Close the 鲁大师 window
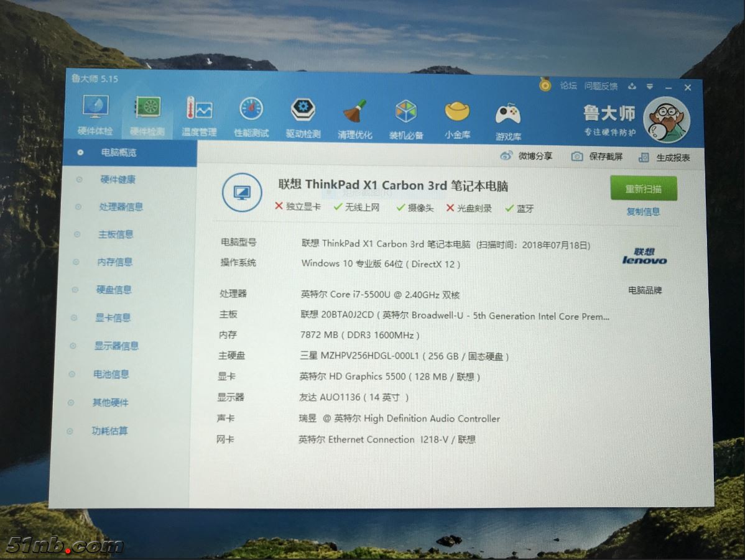 coord(688,88)
